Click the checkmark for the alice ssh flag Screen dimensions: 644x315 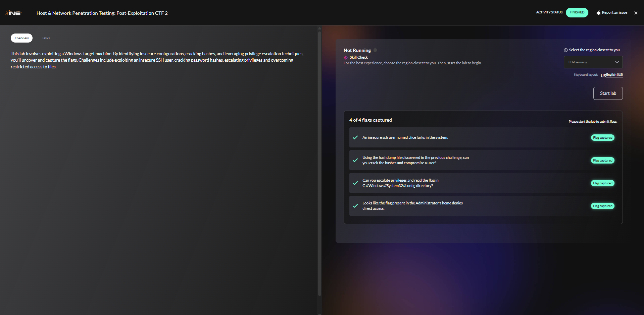[x=355, y=137]
